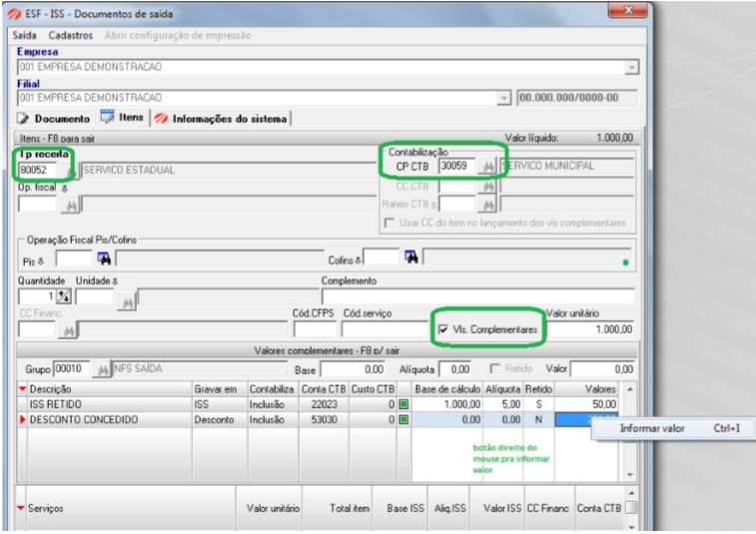The width and height of the screenshot is (756, 534).
Task: Enable Usar CC do item checkbox
Action: (389, 224)
